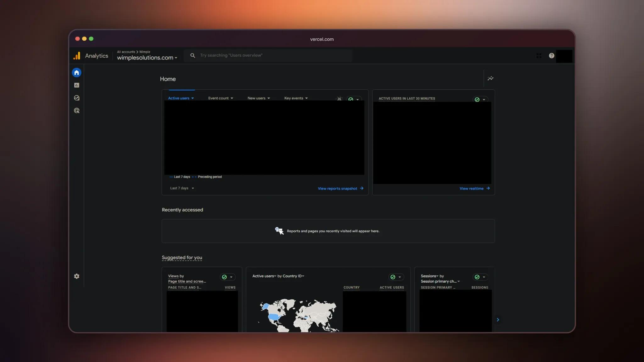
Task: Open the Advertising icon in the sidebar
Action: click(x=76, y=110)
